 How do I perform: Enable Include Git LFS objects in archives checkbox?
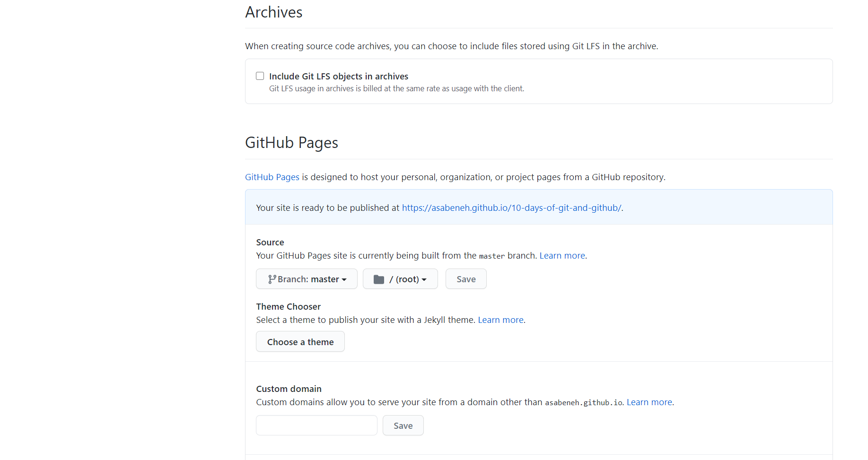260,76
